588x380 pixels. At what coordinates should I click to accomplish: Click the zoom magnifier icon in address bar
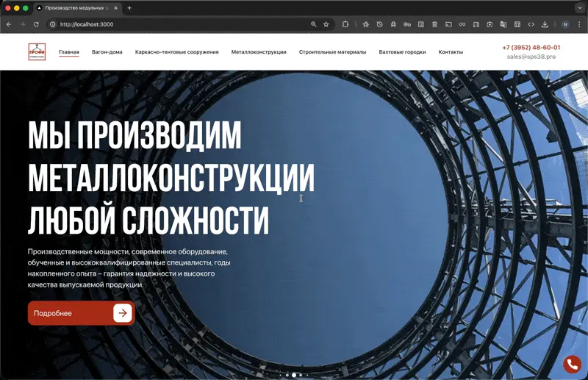[314, 24]
